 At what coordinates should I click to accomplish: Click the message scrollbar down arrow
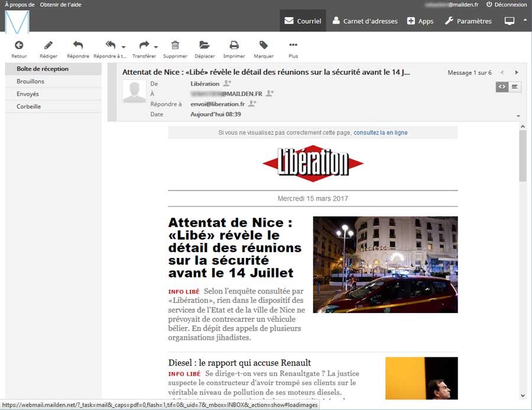523,395
